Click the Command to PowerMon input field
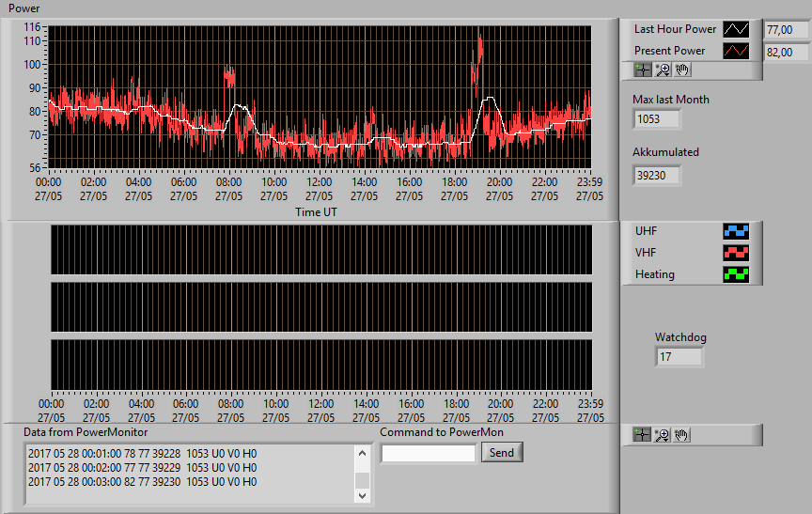This screenshot has width=812, height=514. 429,454
